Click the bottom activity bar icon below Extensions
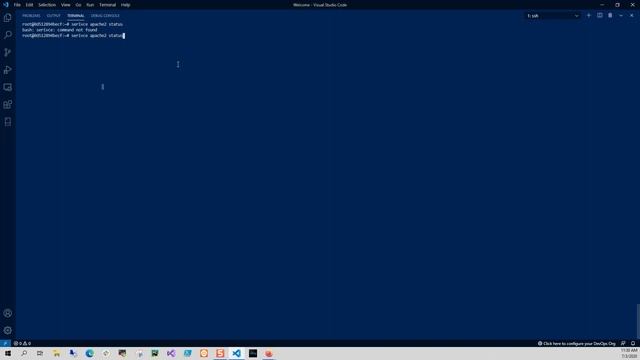The image size is (640, 360). pos(7,122)
